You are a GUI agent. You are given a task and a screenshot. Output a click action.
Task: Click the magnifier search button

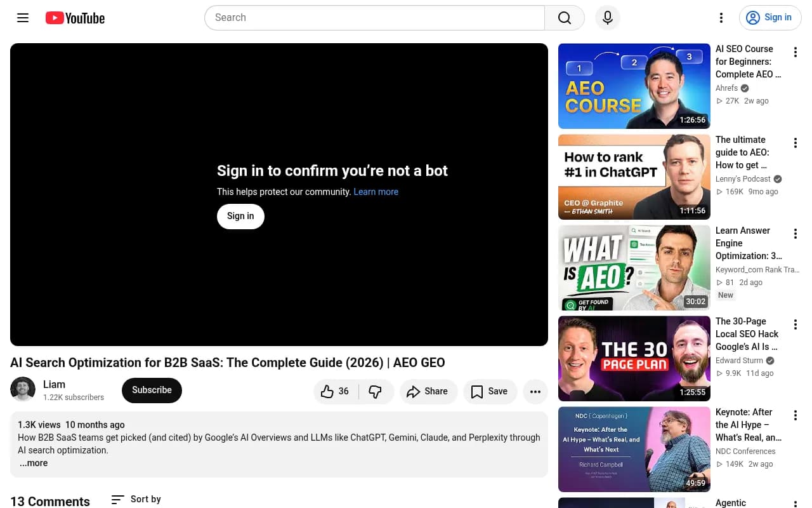pyautogui.click(x=565, y=18)
